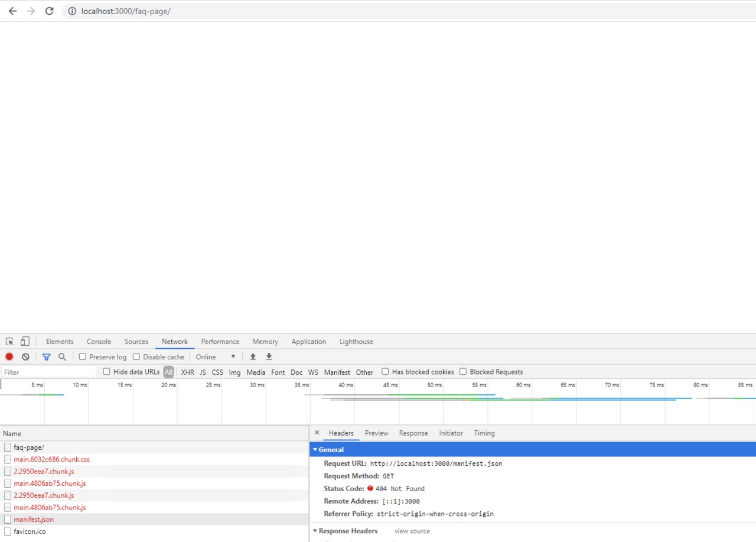This screenshot has height=542, width=756.
Task: Click the browser back arrow
Action: 12,11
